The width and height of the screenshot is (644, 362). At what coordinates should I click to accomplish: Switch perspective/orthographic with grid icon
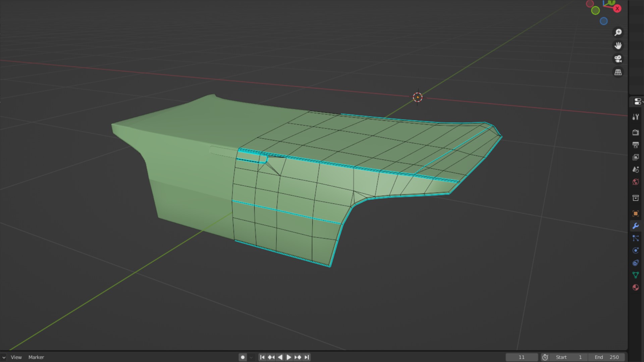618,72
